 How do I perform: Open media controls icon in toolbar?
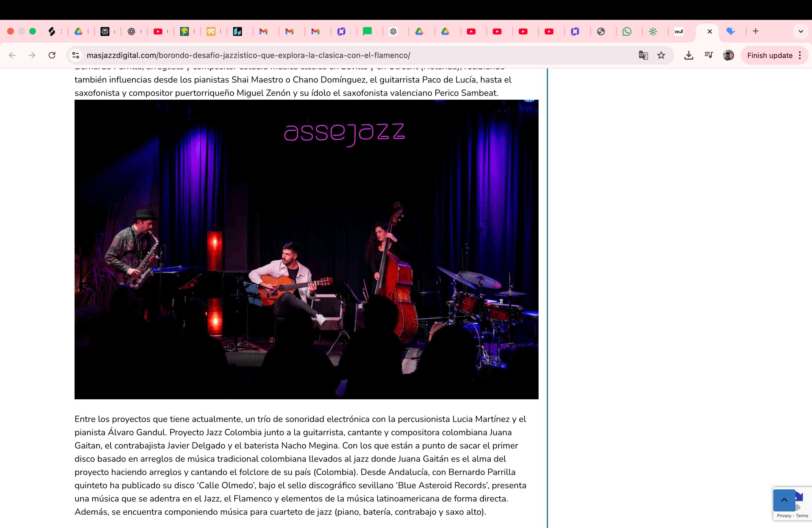tap(709, 55)
